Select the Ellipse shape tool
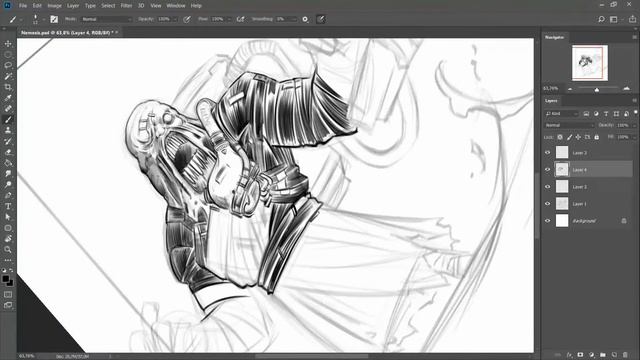Screen dimensions: 640x360 [8, 228]
